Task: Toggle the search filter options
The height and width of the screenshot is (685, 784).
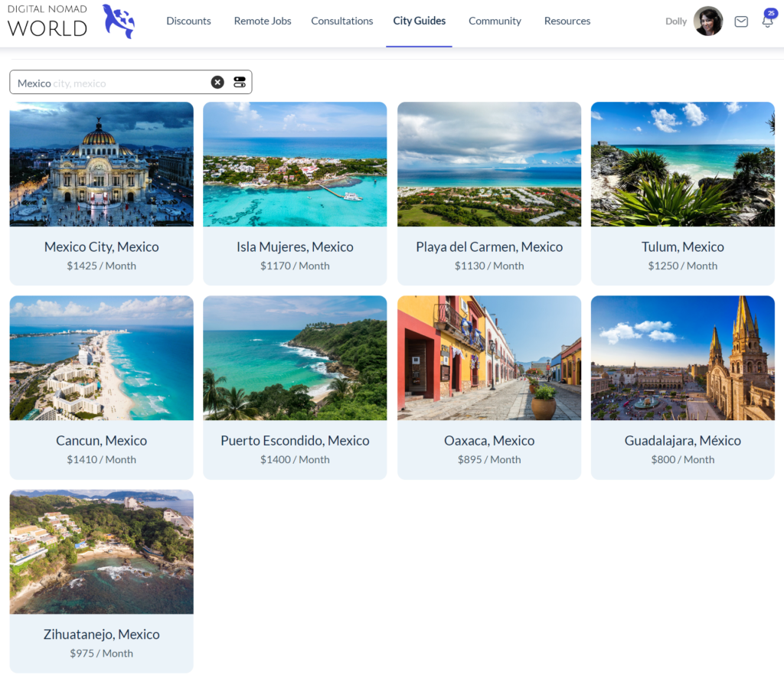Action: (x=240, y=83)
